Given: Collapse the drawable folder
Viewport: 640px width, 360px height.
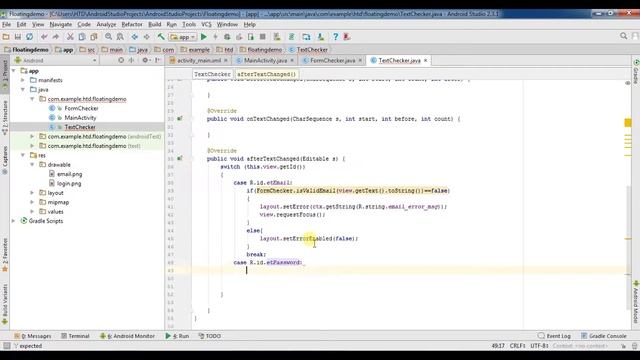Looking at the screenshot, I should [x=32, y=164].
